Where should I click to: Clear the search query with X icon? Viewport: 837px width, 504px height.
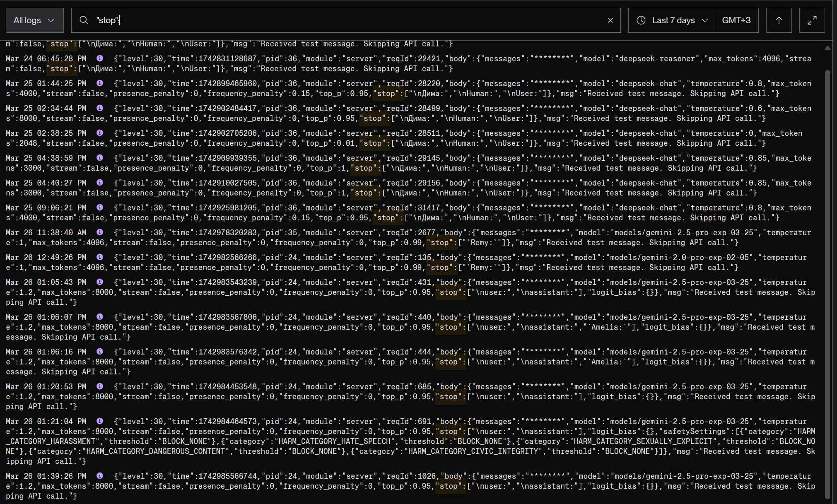coord(610,20)
